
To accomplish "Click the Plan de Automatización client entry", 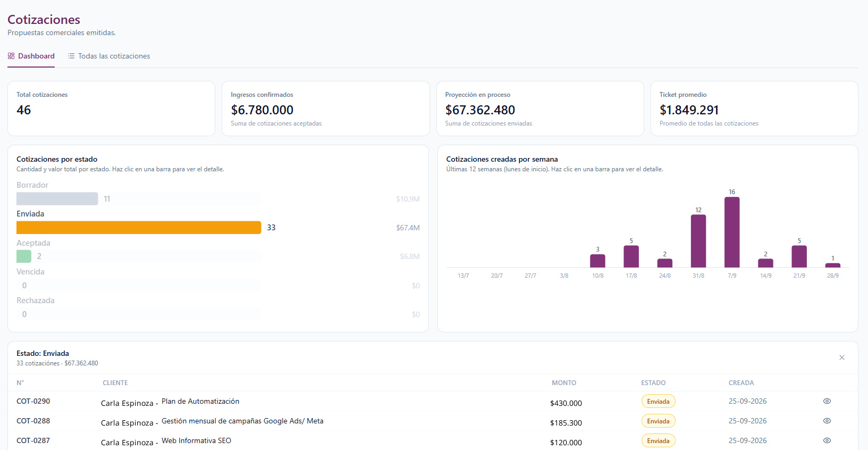I will (x=200, y=401).
